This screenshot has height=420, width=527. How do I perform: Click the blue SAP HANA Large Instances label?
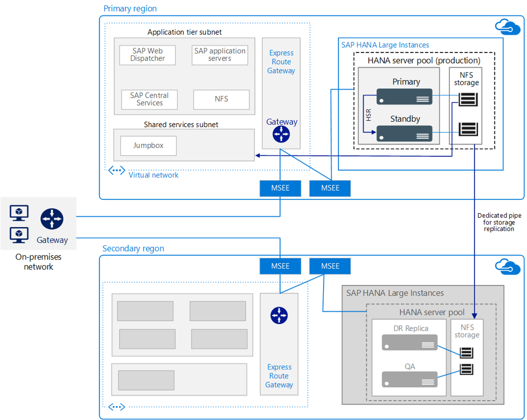pyautogui.click(x=385, y=45)
